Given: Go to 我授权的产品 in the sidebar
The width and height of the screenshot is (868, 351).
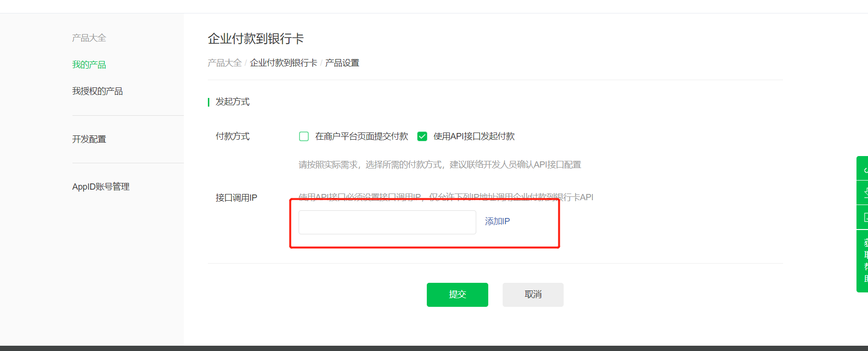Looking at the screenshot, I should click(97, 91).
